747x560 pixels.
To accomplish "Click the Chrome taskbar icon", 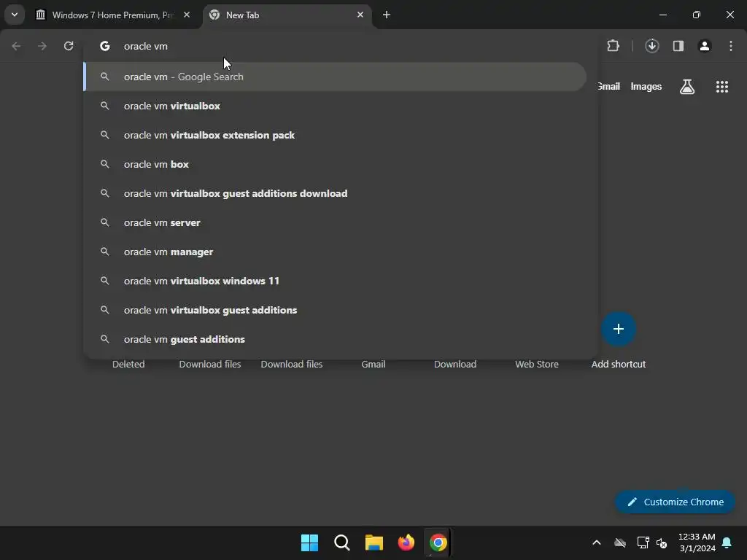I will (x=438, y=542).
